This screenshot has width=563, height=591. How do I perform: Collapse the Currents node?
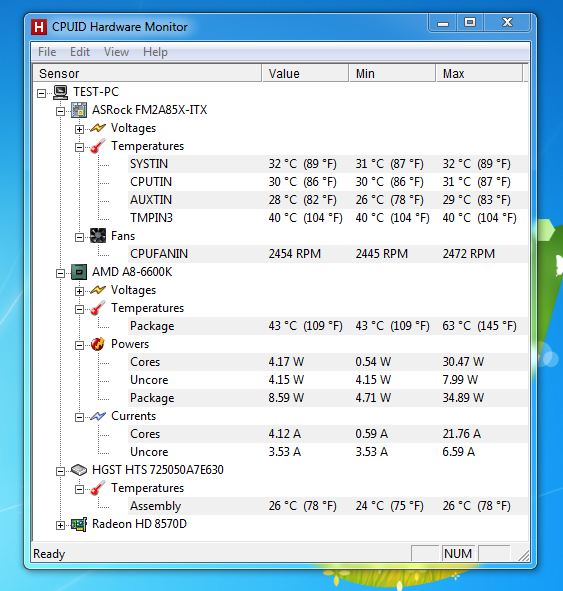pos(79,417)
